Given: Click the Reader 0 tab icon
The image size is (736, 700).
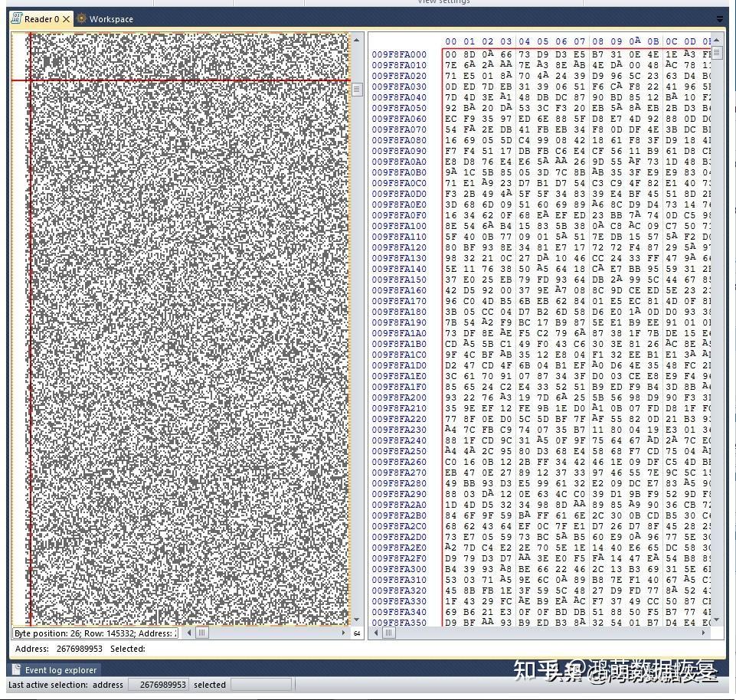Looking at the screenshot, I should pyautogui.click(x=16, y=19).
